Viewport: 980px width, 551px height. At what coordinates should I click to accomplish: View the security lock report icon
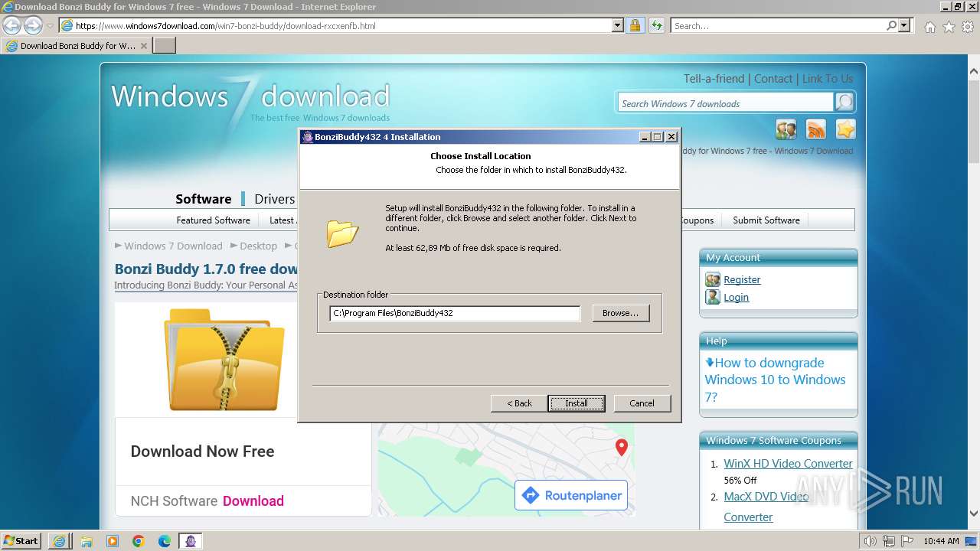(x=635, y=25)
